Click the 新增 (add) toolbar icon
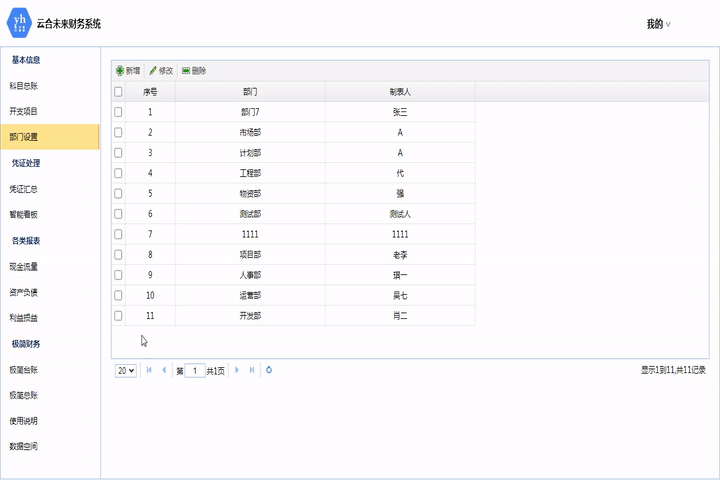 point(120,71)
